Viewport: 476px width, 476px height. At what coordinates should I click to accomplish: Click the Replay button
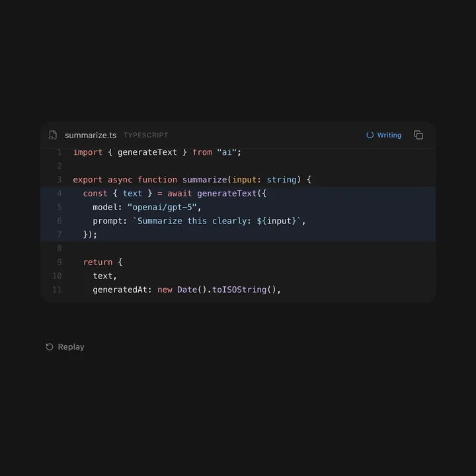tap(65, 346)
